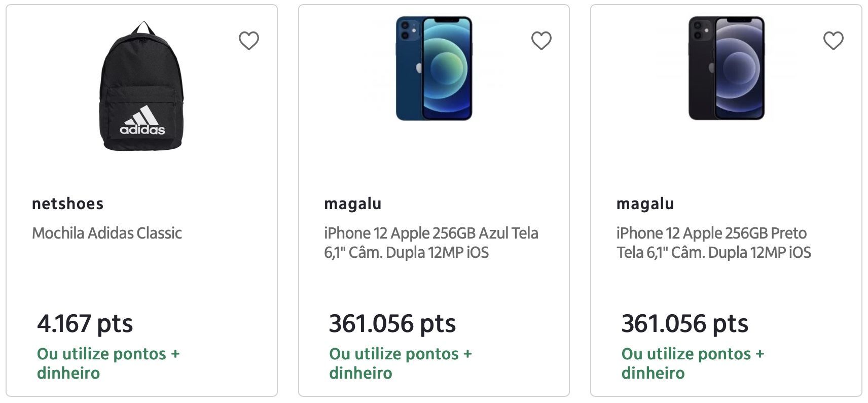Click 361.056 pts on the Azul iPhone
Viewport: 868px width, 403px height.
pyautogui.click(x=392, y=323)
